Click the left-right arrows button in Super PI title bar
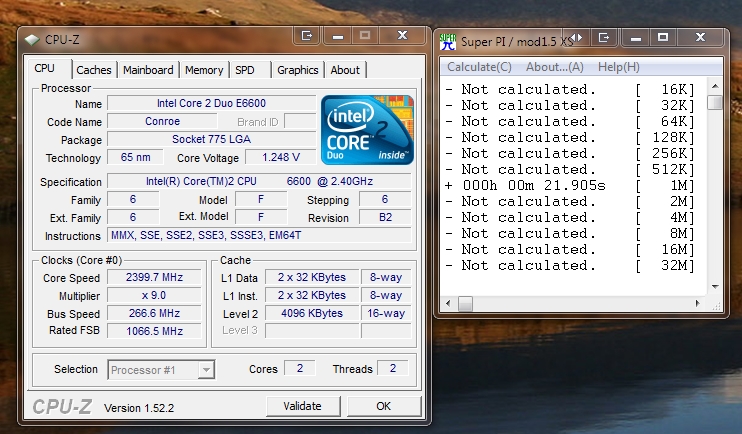742x434 pixels. 575,37
